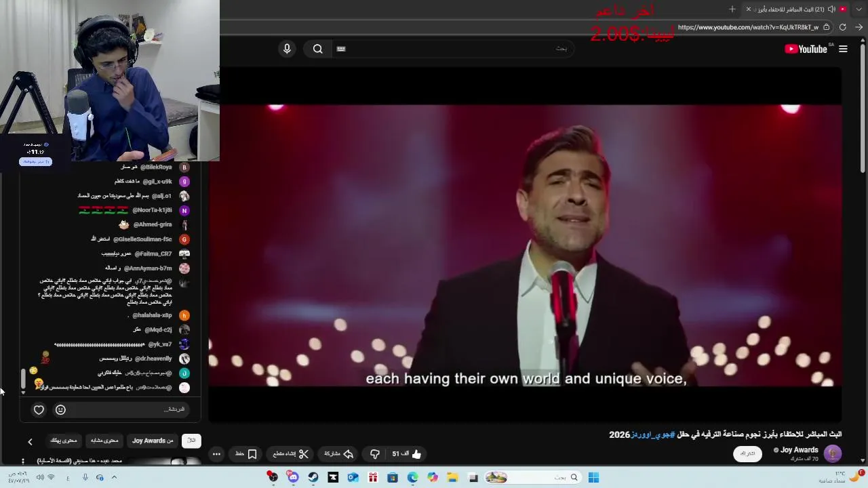868x488 pixels.
Task: Reload the page in browser
Action: [842, 27]
